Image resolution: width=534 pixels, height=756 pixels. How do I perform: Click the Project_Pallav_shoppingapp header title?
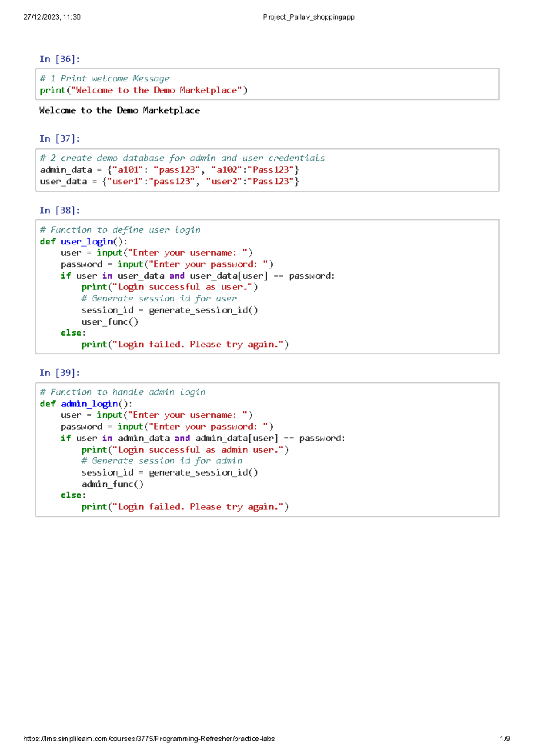[308, 17]
